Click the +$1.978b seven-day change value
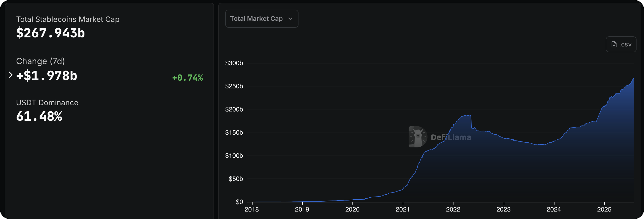This screenshot has height=219, width=644. [x=47, y=76]
